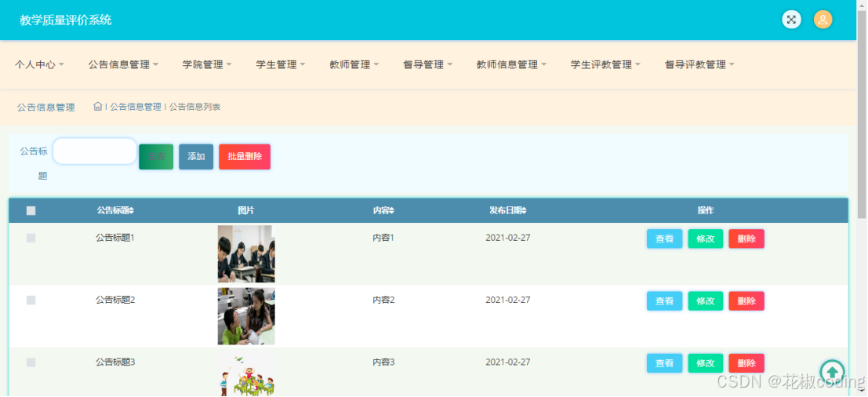Image resolution: width=868 pixels, height=397 pixels.
Task: Expand the 督导评教管理 dropdown menu
Action: [699, 65]
